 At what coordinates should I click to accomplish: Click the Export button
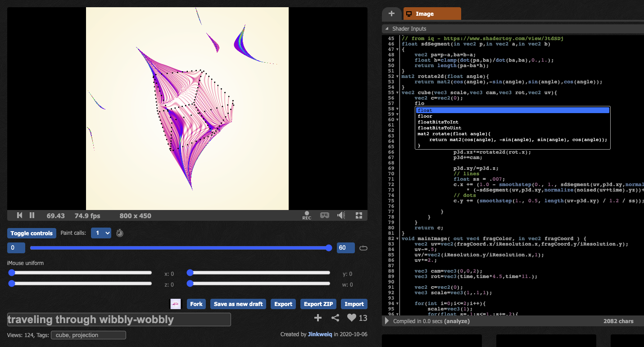[283, 304]
